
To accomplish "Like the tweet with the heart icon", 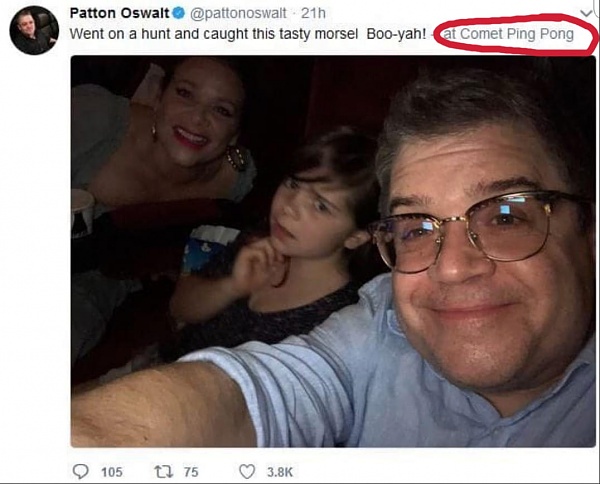I will tap(247, 470).
